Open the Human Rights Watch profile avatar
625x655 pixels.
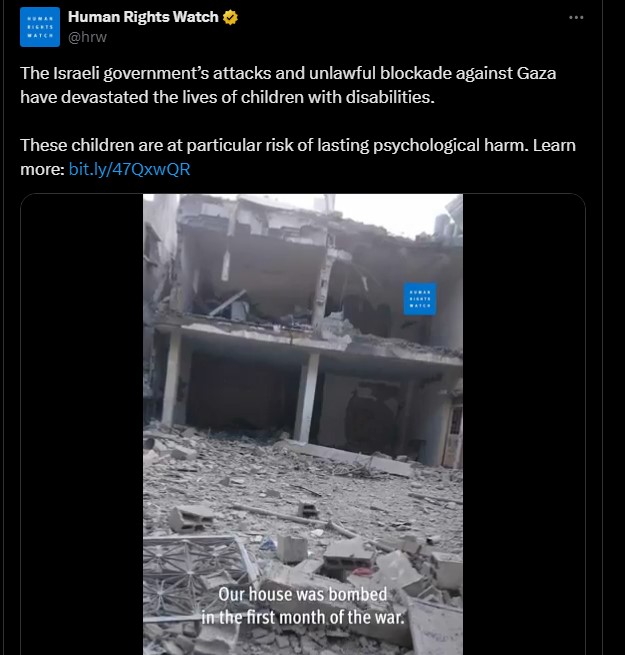[x=40, y=27]
